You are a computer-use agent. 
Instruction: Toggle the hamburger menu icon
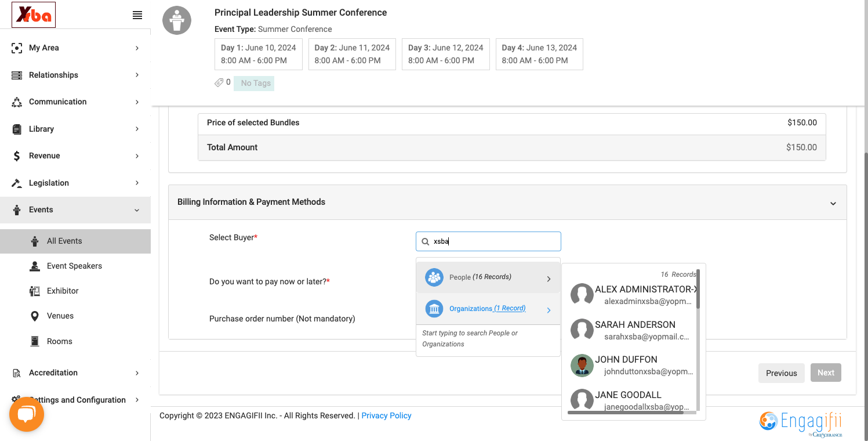137,16
